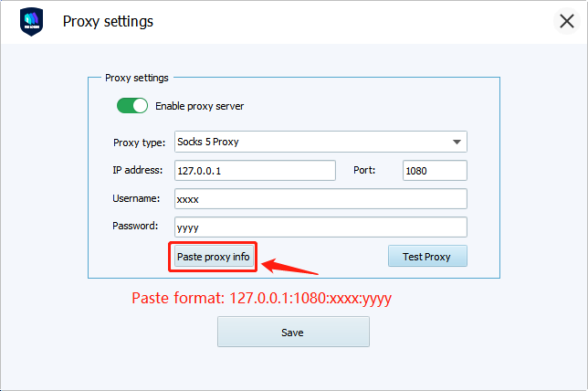Click the 'Port:' label
Image resolution: width=588 pixels, height=391 pixels.
[x=363, y=170]
